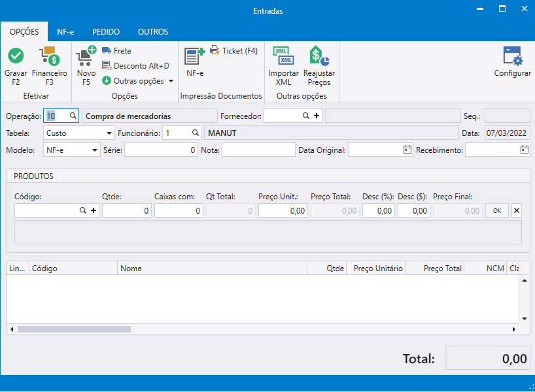Open Reajustar Preços tool

pyautogui.click(x=319, y=66)
